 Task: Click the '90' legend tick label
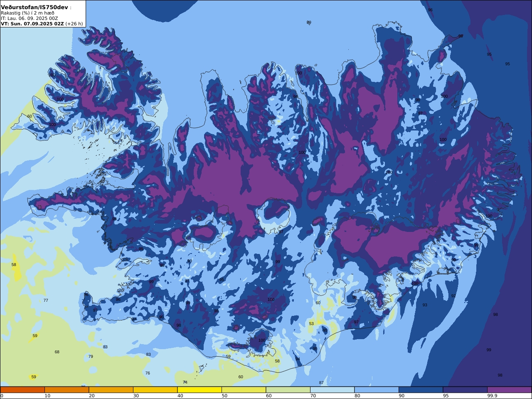401,396
